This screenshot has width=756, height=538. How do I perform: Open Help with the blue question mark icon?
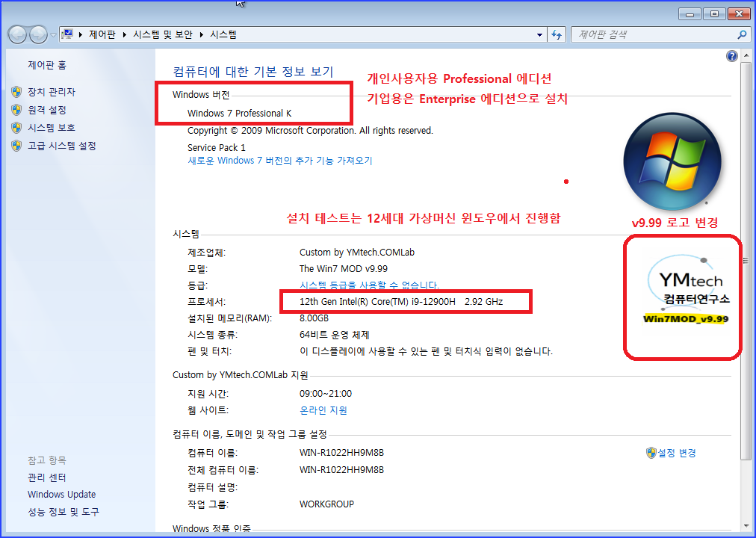coord(731,56)
